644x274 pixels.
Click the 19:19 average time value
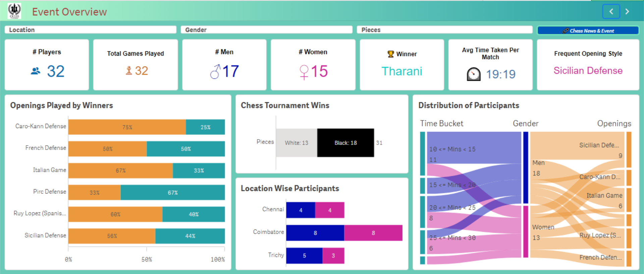click(x=501, y=74)
